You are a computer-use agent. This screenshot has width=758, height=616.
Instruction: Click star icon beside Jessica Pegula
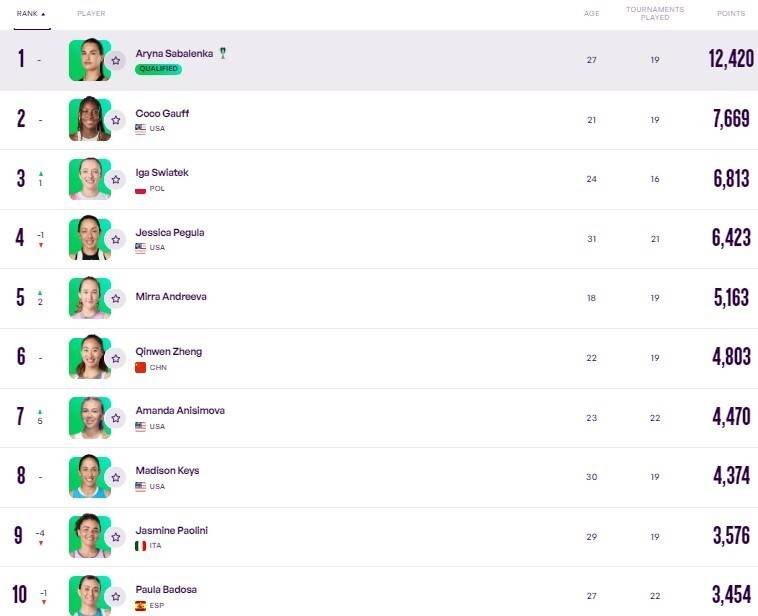(115, 239)
